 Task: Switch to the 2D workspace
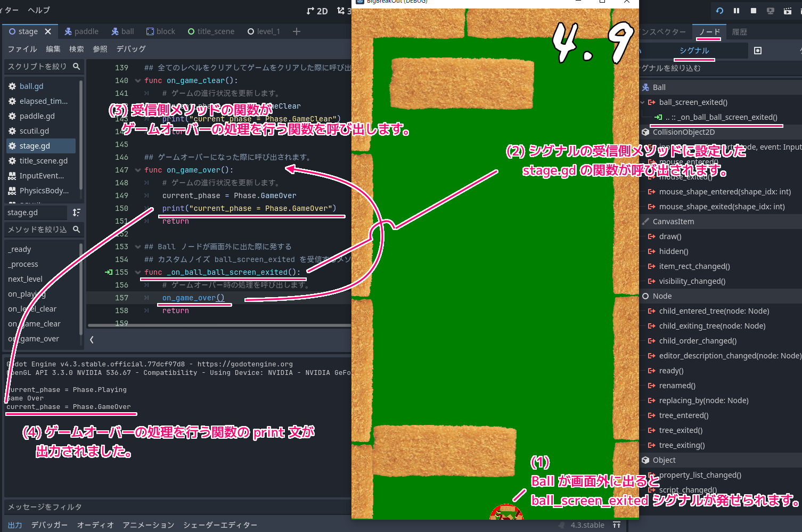point(317,11)
